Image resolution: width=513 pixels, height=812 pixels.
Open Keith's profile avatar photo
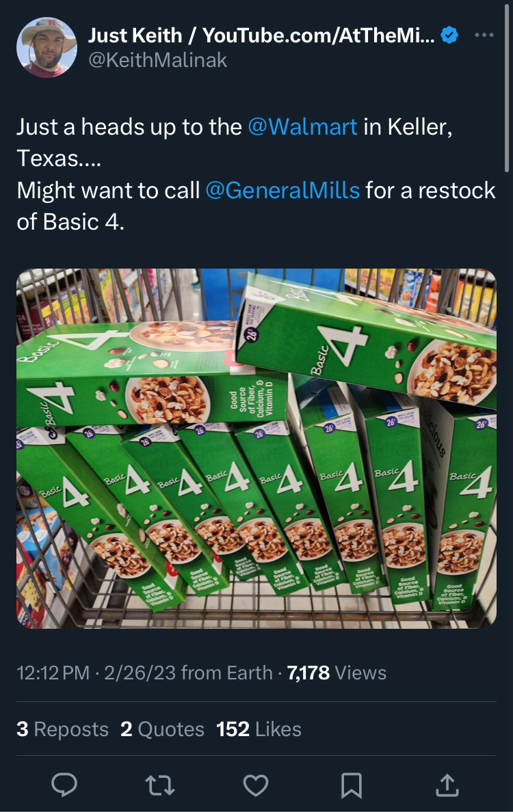[47, 47]
